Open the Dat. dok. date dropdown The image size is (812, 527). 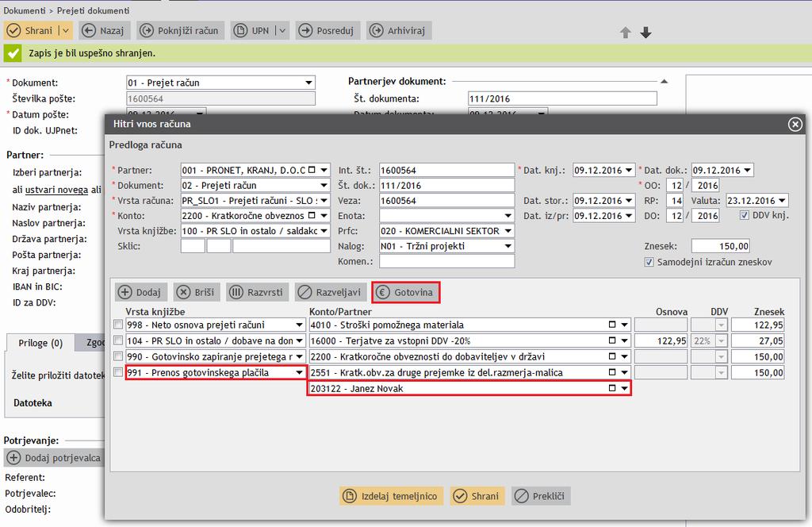coord(747,170)
